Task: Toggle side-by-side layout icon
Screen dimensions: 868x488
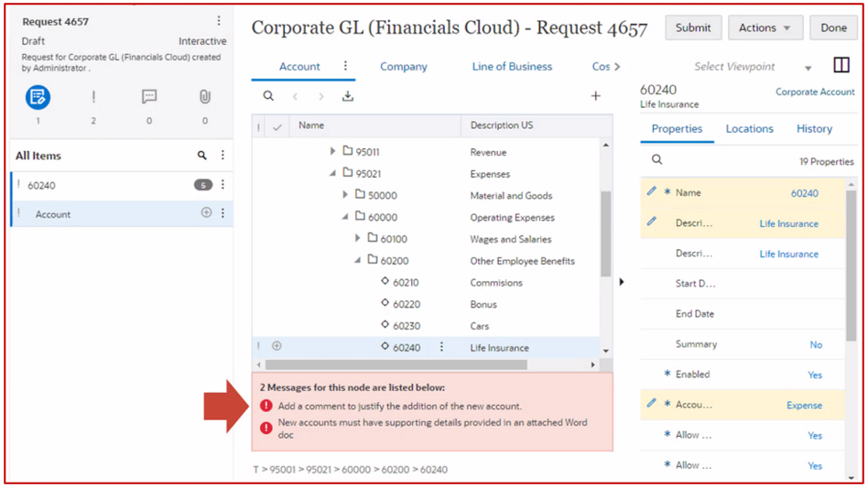Action: pyautogui.click(x=841, y=65)
